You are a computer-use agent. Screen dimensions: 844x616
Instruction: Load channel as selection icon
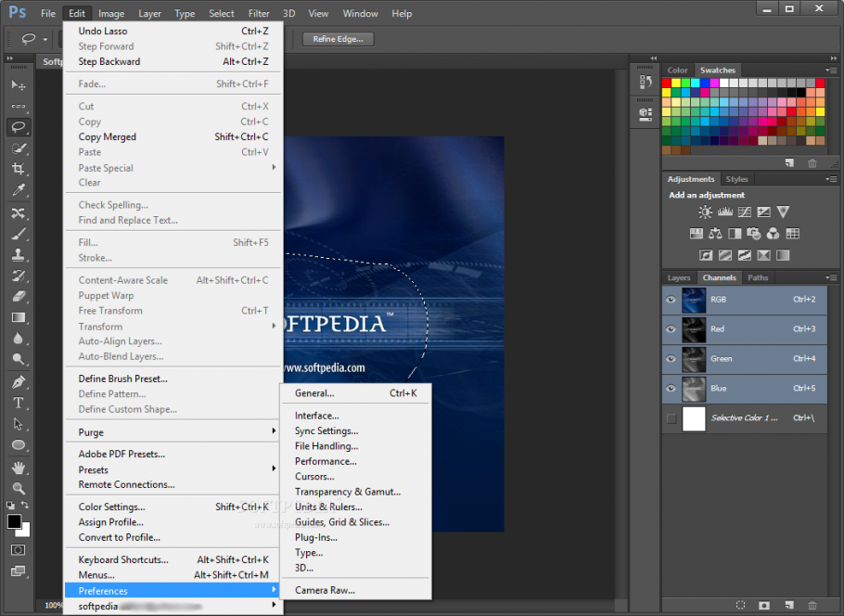[x=740, y=605]
